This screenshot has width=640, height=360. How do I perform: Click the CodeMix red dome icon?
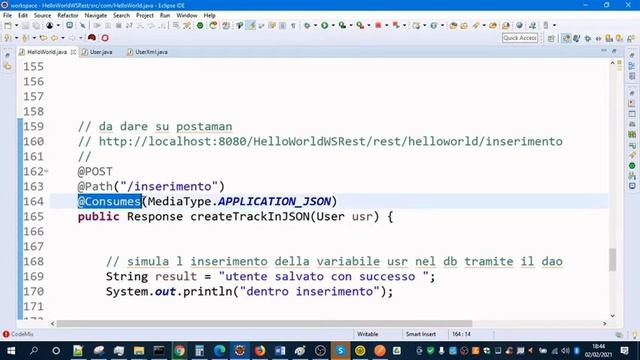point(92,38)
